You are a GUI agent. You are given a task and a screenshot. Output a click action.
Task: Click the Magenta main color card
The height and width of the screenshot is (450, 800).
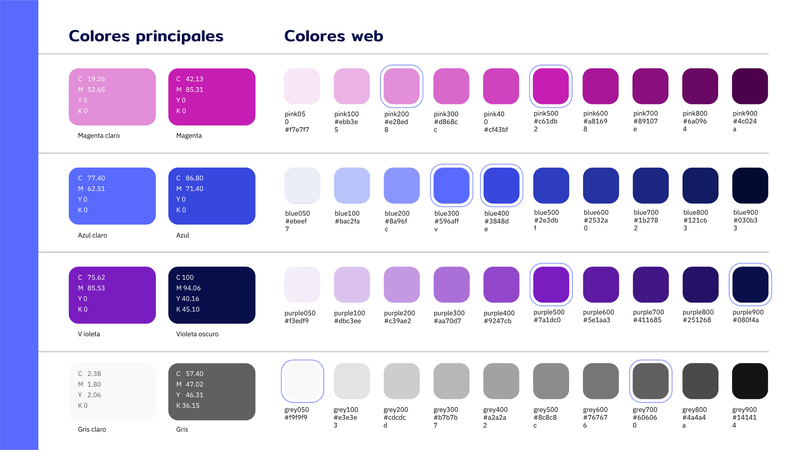tap(212, 96)
